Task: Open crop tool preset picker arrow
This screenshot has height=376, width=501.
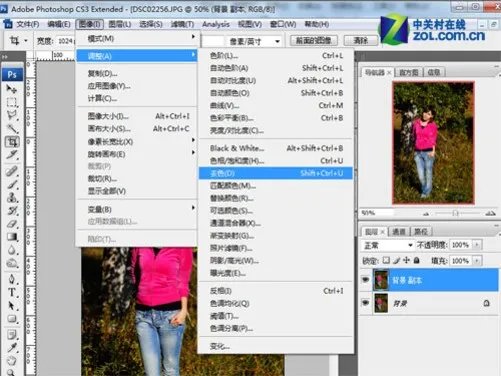Action: click(x=26, y=41)
